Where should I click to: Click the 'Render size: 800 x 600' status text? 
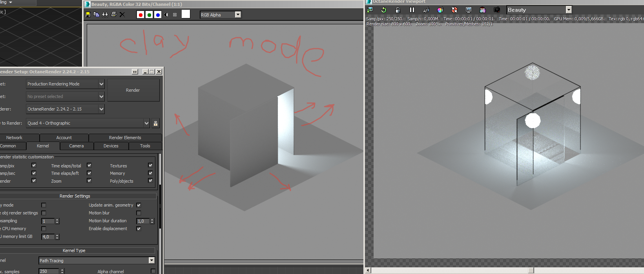point(389,24)
